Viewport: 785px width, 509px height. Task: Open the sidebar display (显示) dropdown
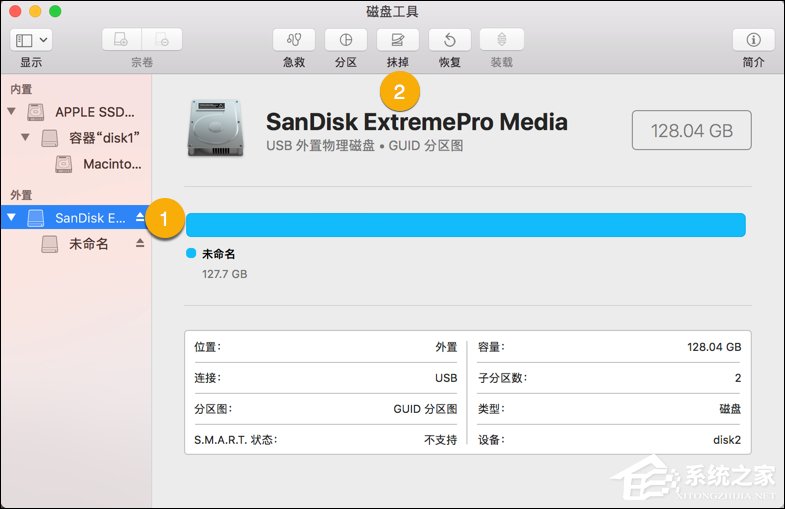coord(32,40)
